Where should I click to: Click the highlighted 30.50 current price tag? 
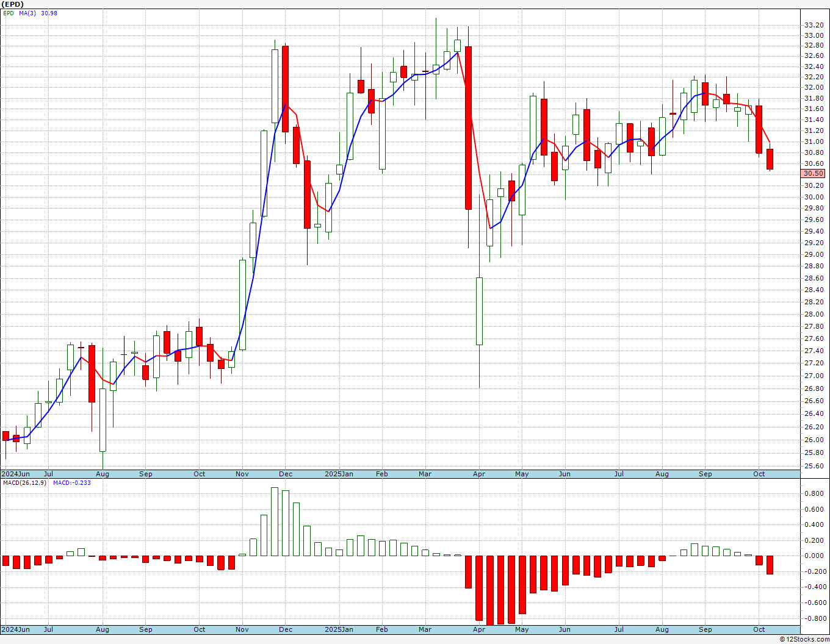point(813,174)
